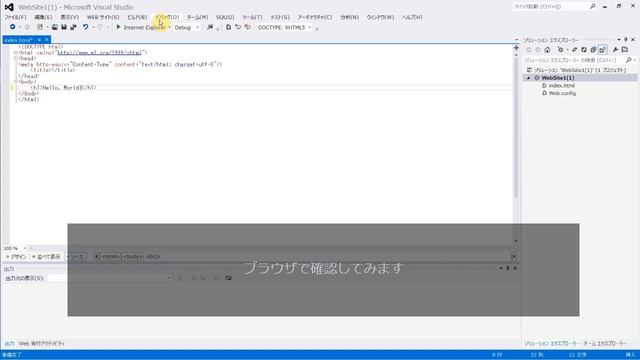Open the ツール(T) menu
The width and height of the screenshot is (640, 360).
coord(252,17)
